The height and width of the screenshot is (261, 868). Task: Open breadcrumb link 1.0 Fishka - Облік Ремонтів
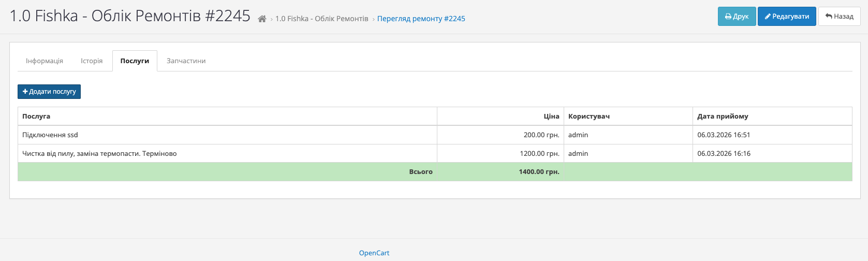[322, 19]
